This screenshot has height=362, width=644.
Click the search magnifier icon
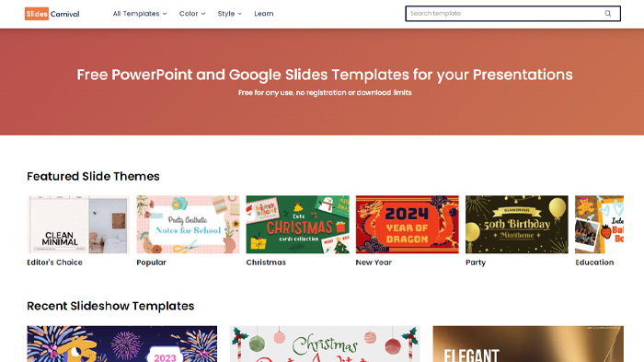click(x=608, y=14)
